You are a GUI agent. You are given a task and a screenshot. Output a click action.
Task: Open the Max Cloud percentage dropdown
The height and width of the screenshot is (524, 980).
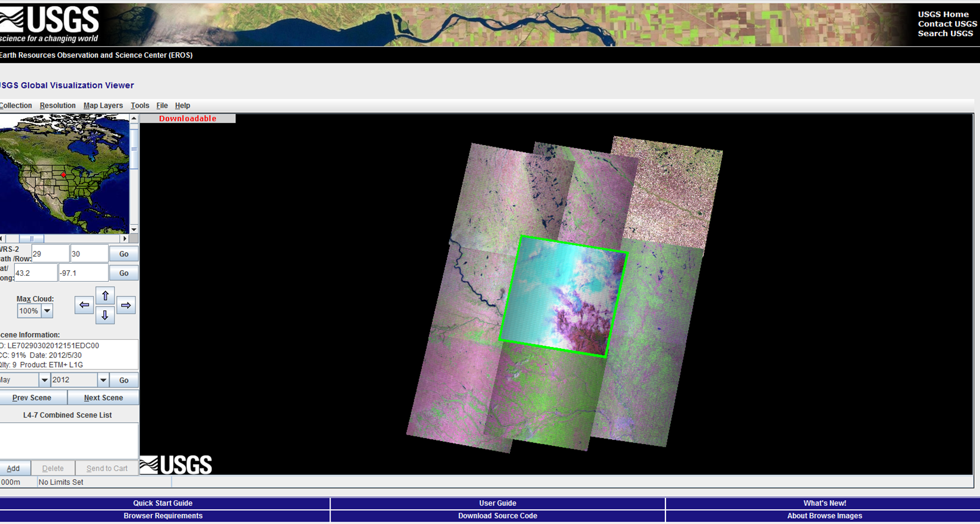coord(47,311)
